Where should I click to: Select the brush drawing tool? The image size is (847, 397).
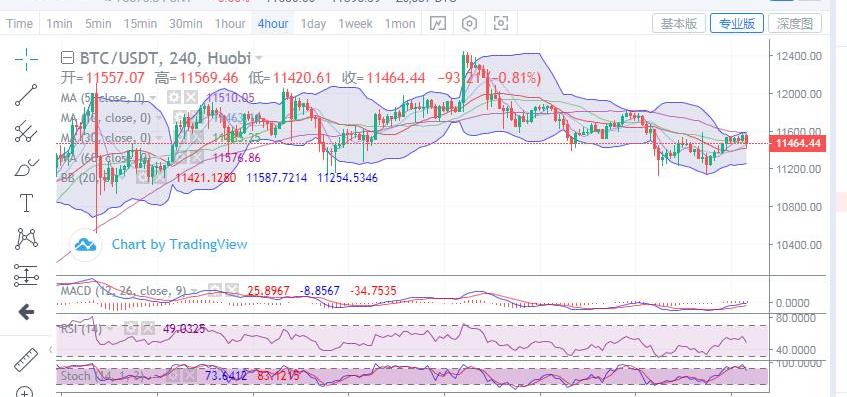point(26,167)
